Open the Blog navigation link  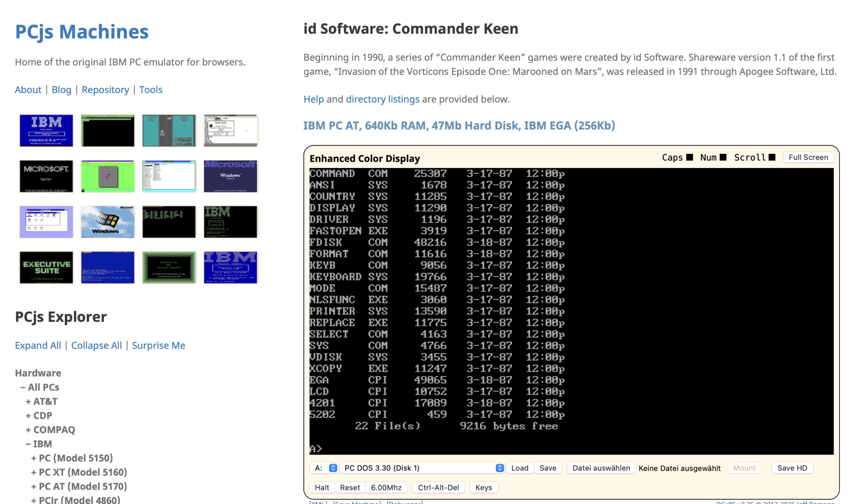click(62, 90)
